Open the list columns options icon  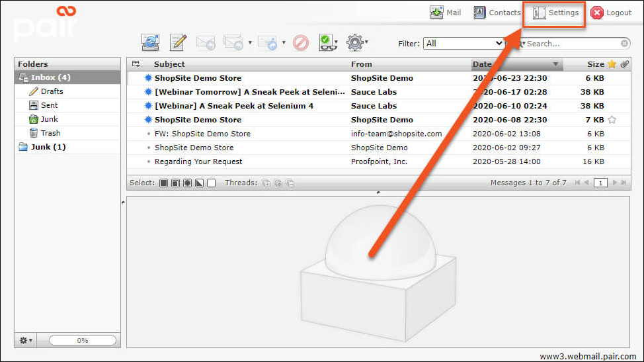136,64
